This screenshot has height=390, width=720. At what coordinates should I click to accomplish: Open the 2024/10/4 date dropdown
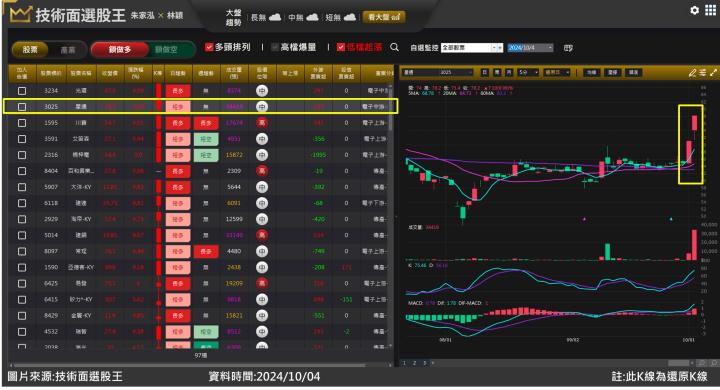coord(530,48)
